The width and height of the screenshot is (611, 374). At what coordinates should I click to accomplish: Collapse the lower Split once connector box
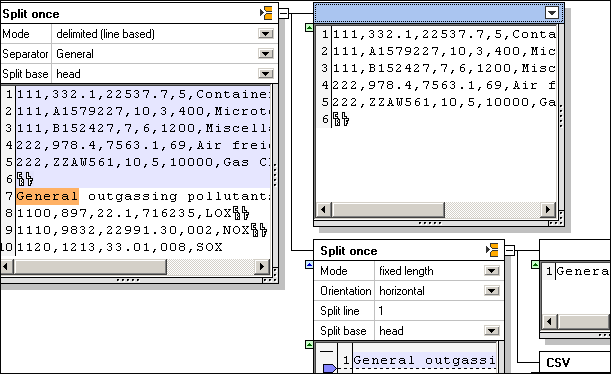pyautogui.click(x=510, y=251)
